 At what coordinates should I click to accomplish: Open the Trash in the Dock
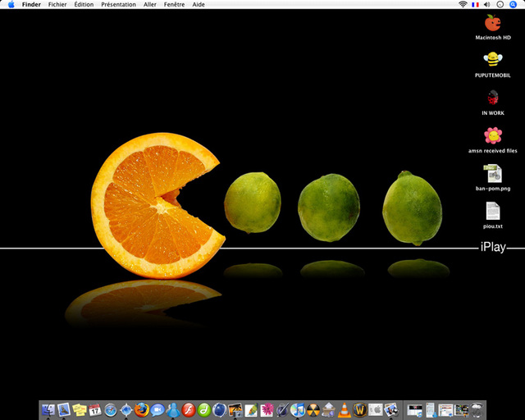[477, 409]
